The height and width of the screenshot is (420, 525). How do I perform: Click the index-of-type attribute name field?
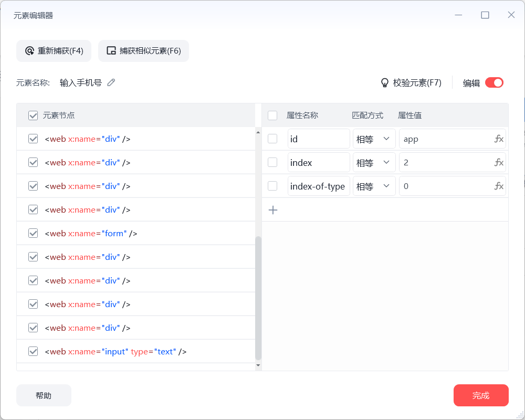point(319,186)
